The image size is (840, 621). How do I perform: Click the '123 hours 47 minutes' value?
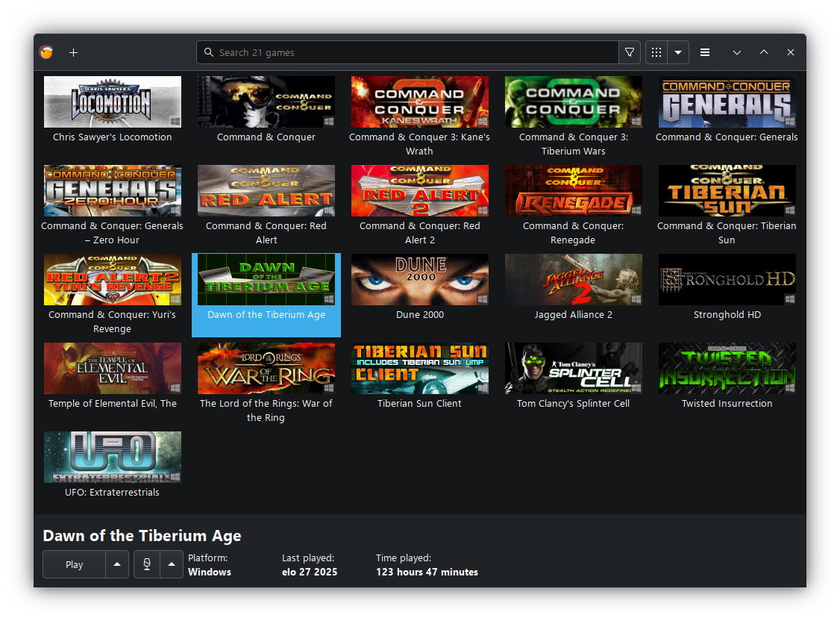pos(427,572)
